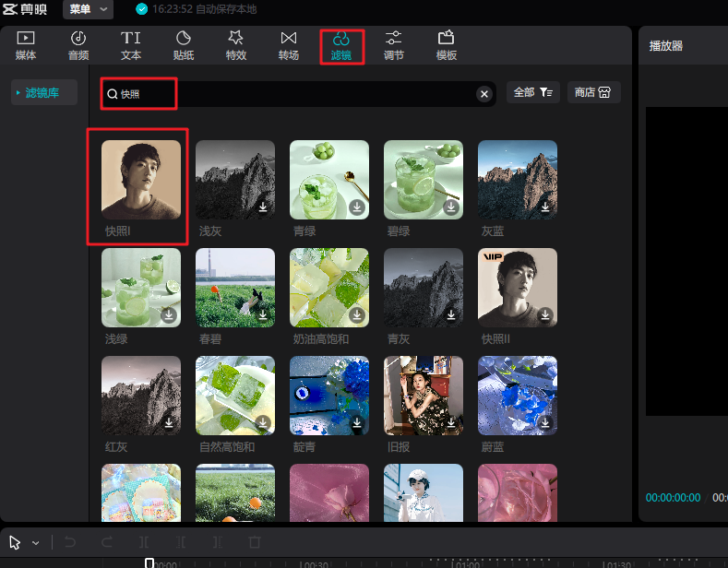Download the 浅灰 filter via its arrow icon
This screenshot has height=568, width=728.
263,207
